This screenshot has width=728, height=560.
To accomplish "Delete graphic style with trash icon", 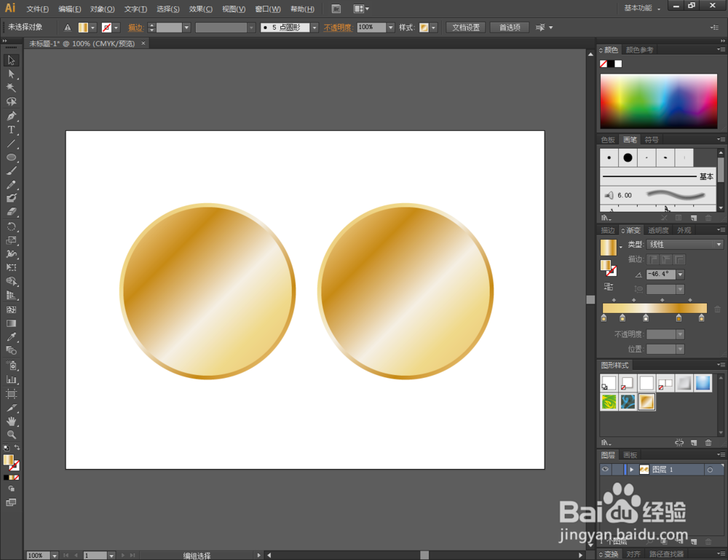I will [x=708, y=443].
